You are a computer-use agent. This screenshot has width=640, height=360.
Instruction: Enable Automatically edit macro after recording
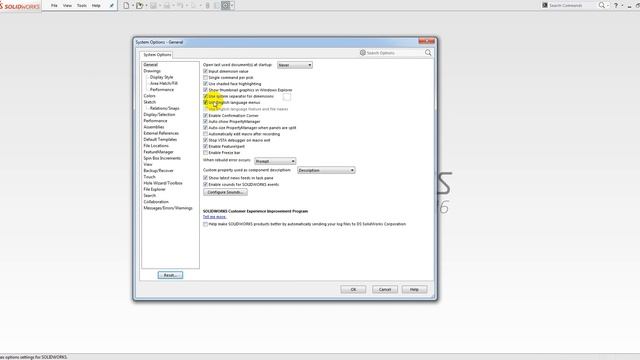tap(205, 134)
